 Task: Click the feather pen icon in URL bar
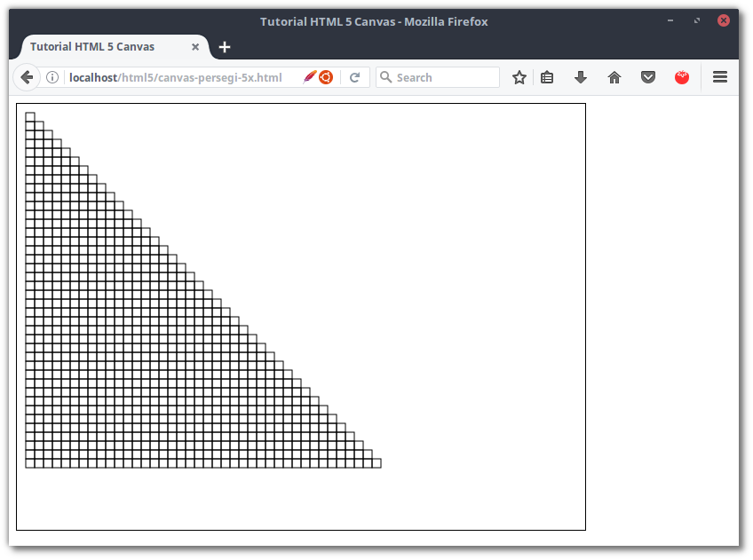[x=309, y=77]
